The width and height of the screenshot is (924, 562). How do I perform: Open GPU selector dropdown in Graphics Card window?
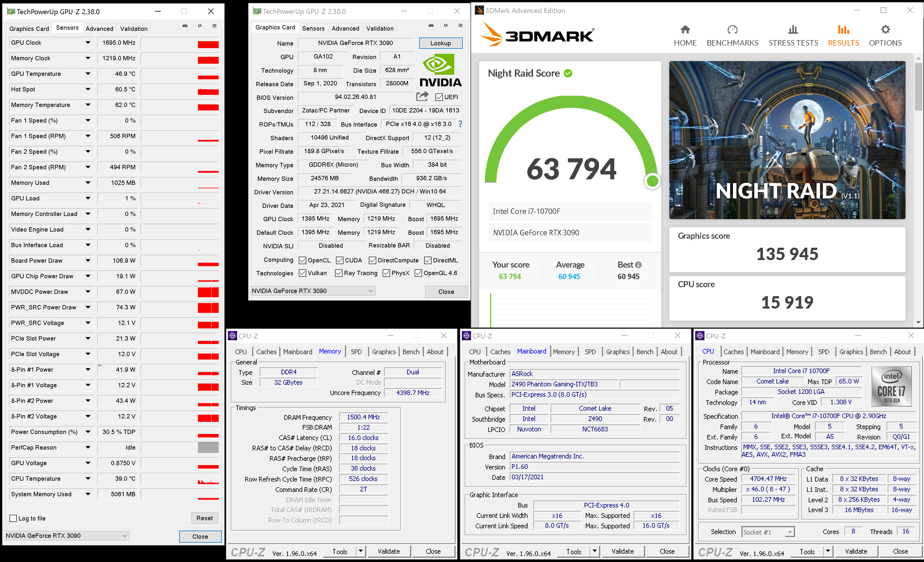(313, 291)
